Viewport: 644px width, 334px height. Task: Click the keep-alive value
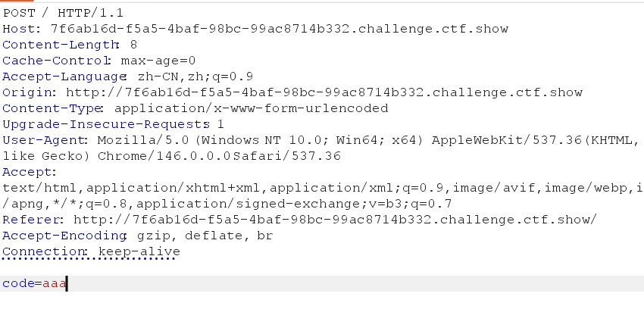click(x=139, y=251)
